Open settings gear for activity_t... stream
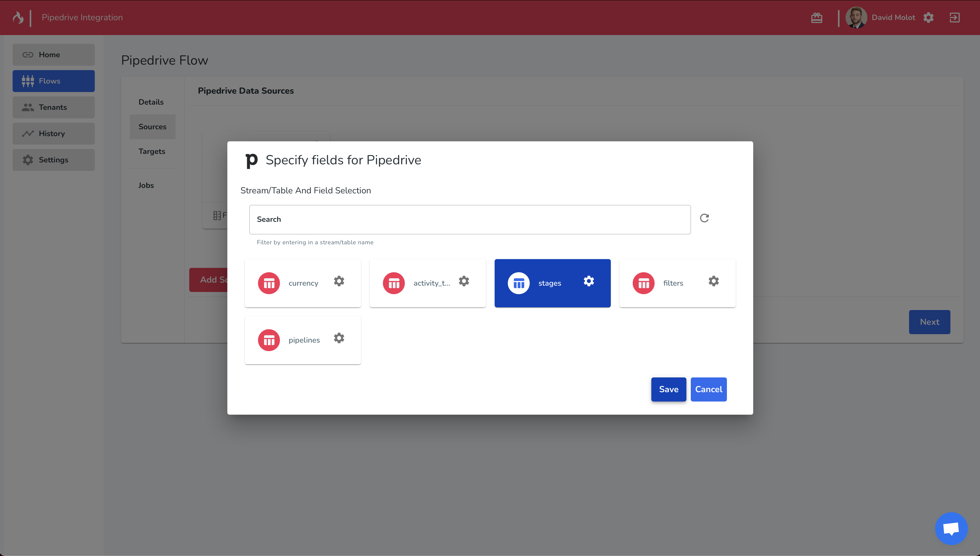 click(464, 281)
